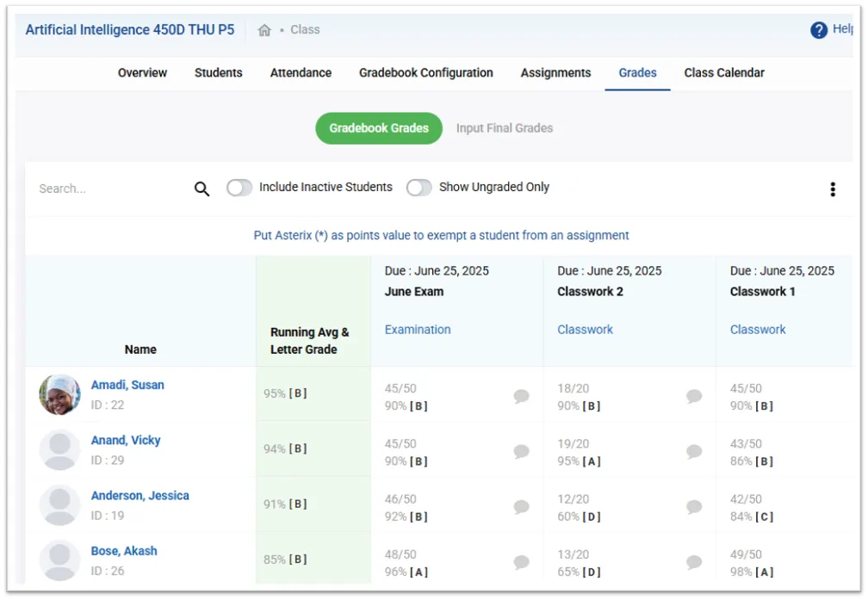Click Amadi, Susan running average 95% [B]

[285, 393]
